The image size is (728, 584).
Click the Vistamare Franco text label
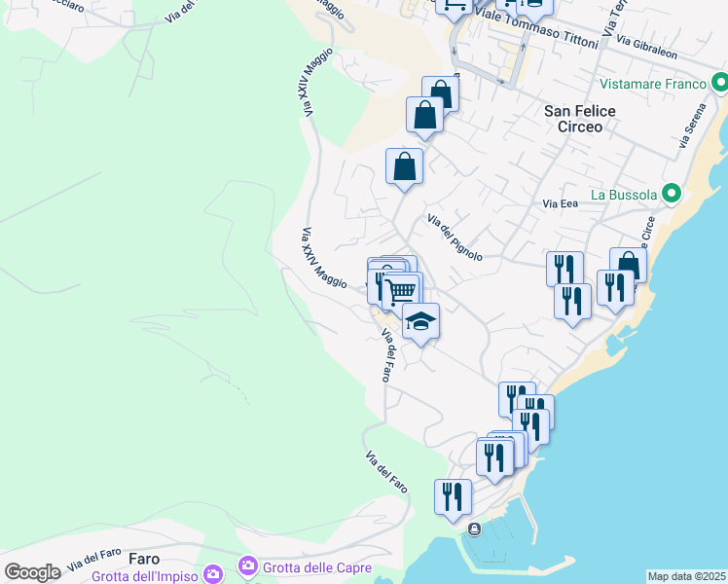[x=652, y=84]
